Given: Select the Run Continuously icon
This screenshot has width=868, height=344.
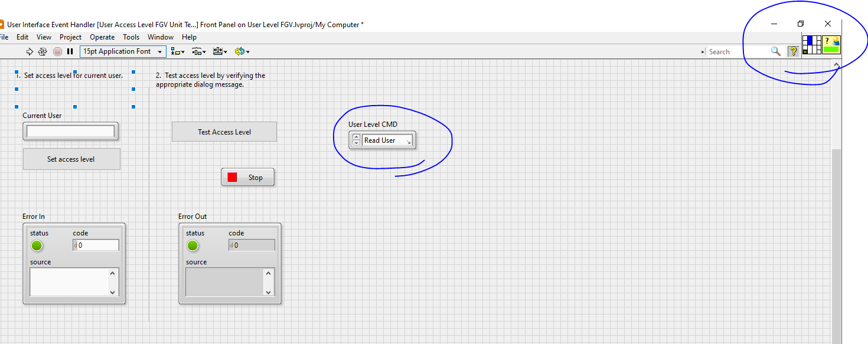Looking at the screenshot, I should (41, 51).
